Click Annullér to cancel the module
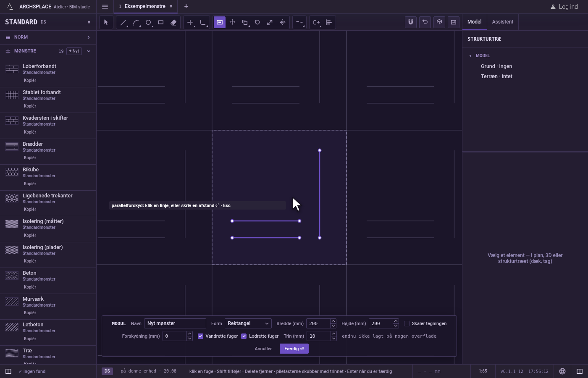588x378 pixels. click(263, 349)
